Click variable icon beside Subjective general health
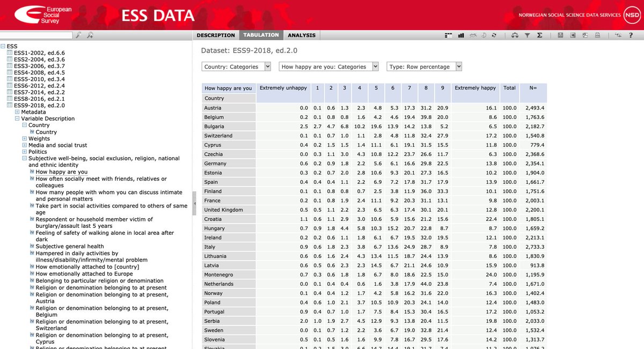Screen dimensions: 644x349 (x=32, y=247)
